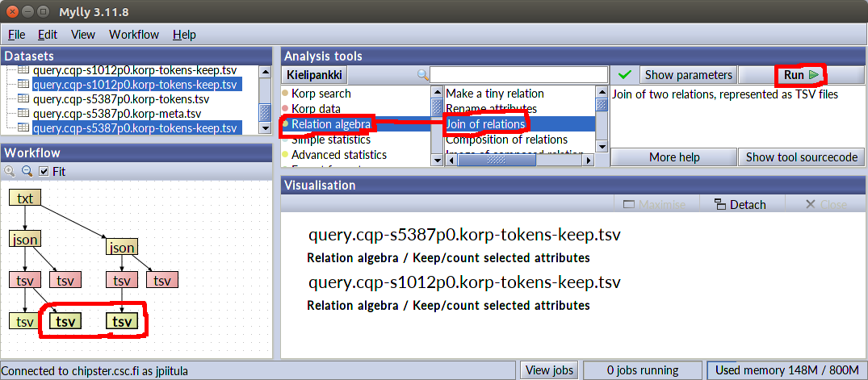
Task: Select the txt root node in workflow
Action: (x=25, y=198)
